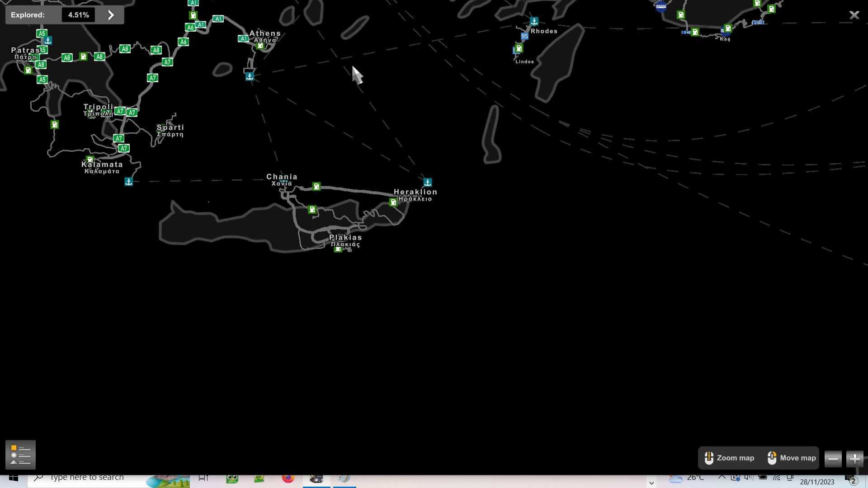Click the gas station icon at Heraklion
Screen dimensions: 868x488
(393, 202)
